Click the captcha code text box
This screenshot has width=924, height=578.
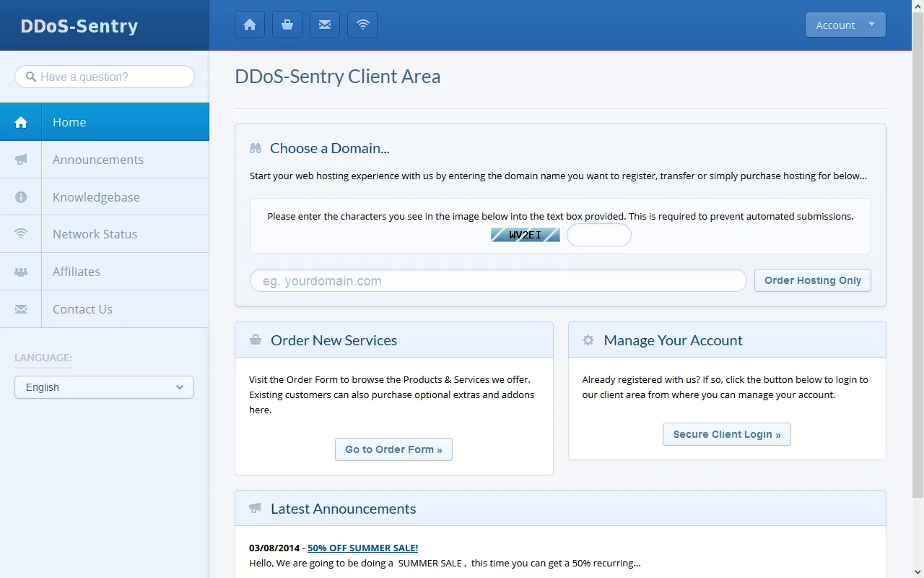pyautogui.click(x=599, y=235)
